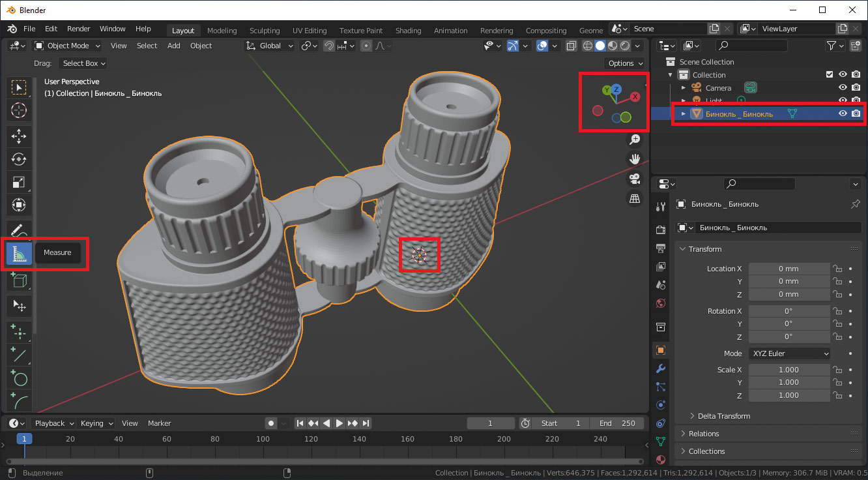Image resolution: width=868 pixels, height=480 pixels.
Task: Open World properties tab
Action: coord(661,303)
